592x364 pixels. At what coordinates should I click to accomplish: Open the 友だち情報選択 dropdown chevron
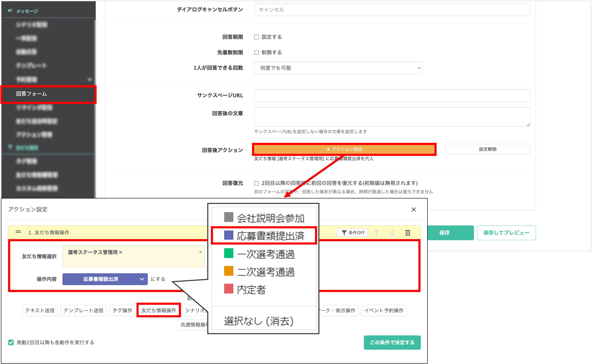click(x=200, y=252)
